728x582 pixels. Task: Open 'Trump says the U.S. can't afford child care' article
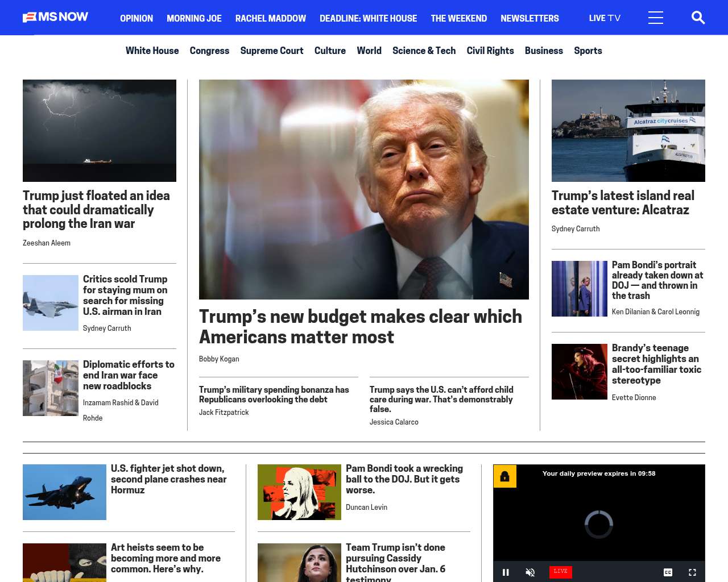point(441,399)
